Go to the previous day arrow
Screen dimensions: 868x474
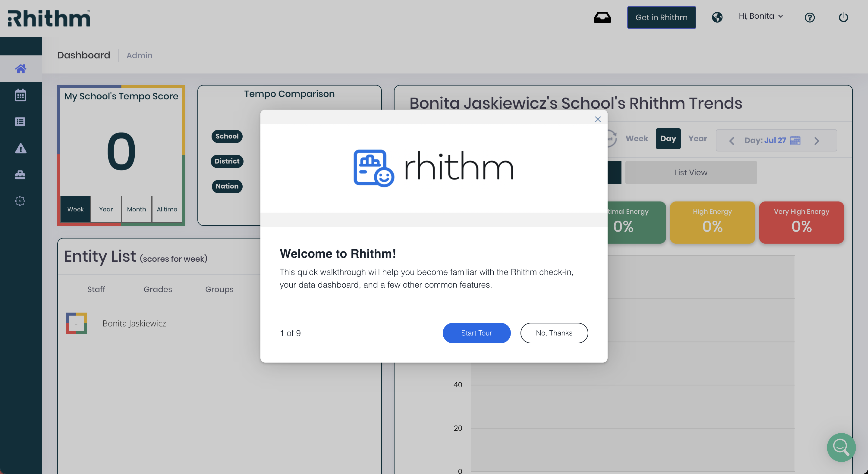coord(731,141)
